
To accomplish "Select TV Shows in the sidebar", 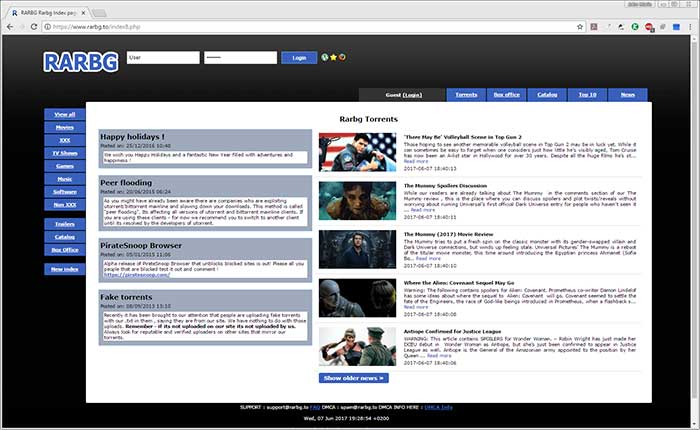I will pos(65,153).
